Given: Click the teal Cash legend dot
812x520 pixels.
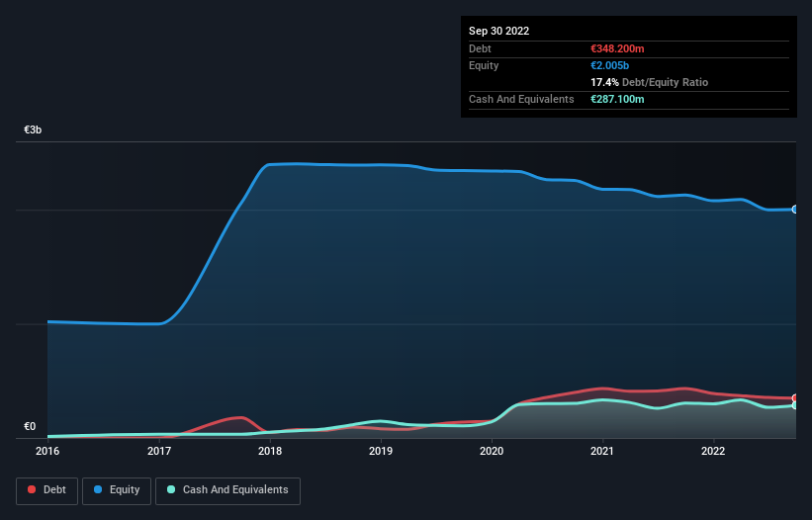Looking at the screenshot, I should pos(171,489).
